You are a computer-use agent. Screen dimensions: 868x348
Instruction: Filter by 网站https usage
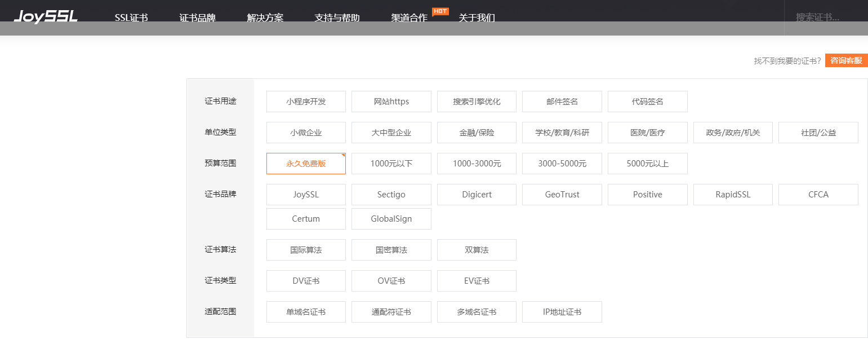[391, 102]
